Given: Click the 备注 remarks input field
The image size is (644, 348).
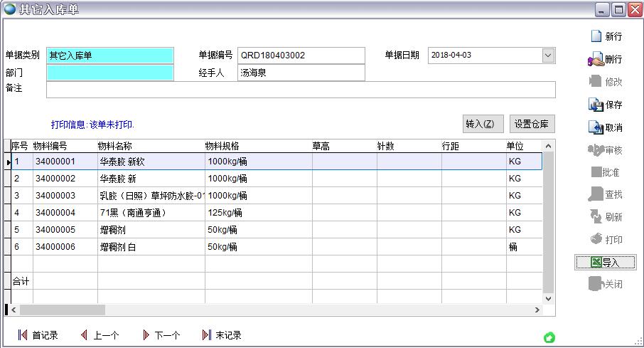Looking at the screenshot, I should [301, 90].
